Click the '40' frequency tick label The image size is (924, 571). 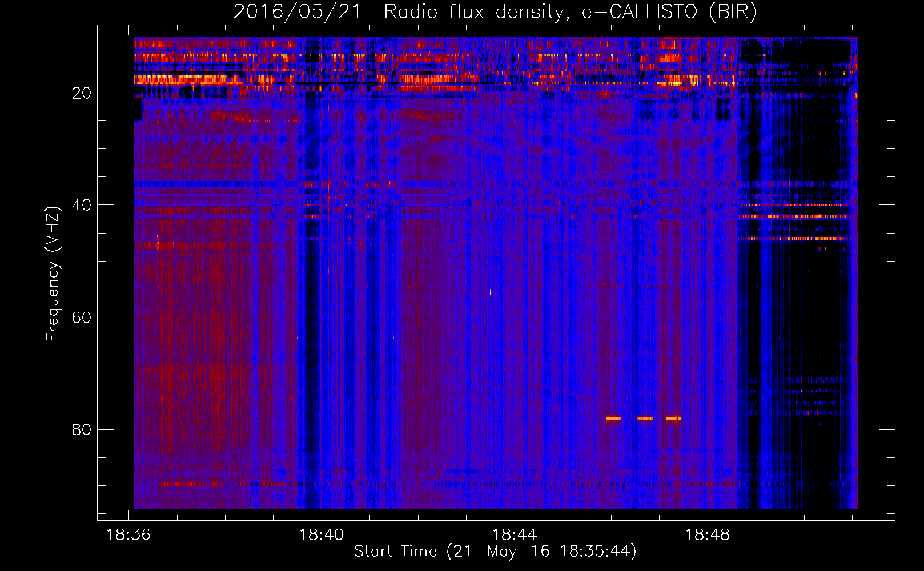[82, 205]
